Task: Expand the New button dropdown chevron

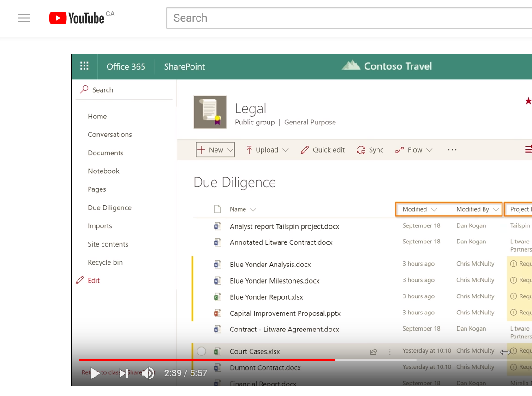Action: tap(230, 150)
